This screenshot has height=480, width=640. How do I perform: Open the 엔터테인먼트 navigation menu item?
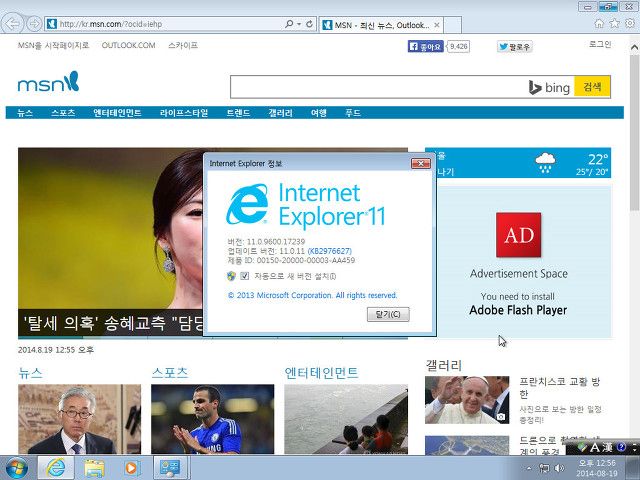click(117, 113)
